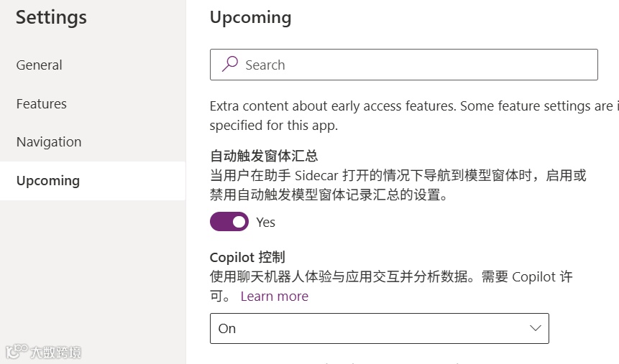Click the Yes label beside the toggle
This screenshot has width=619, height=364.
tap(266, 223)
